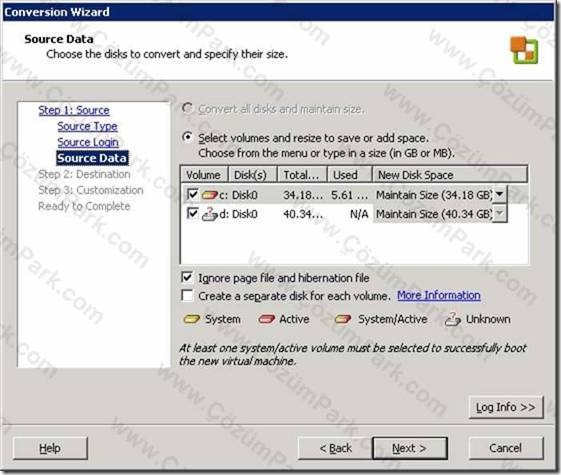Viewport: 561px width, 475px height.
Task: Click the c: volume system/active disk icon
Action: [210, 195]
